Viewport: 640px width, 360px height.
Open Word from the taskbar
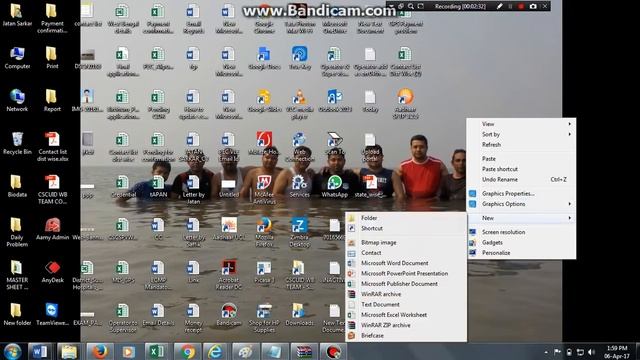click(x=40, y=351)
